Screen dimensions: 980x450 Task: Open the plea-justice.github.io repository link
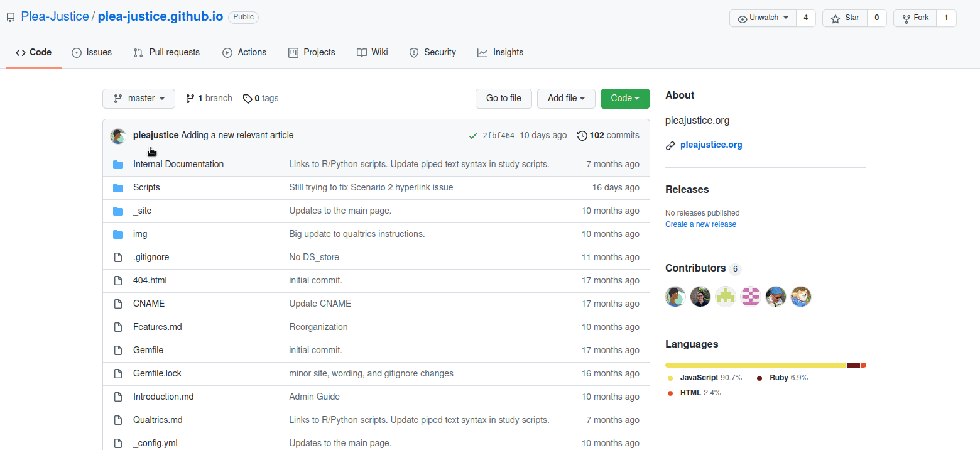click(x=160, y=17)
